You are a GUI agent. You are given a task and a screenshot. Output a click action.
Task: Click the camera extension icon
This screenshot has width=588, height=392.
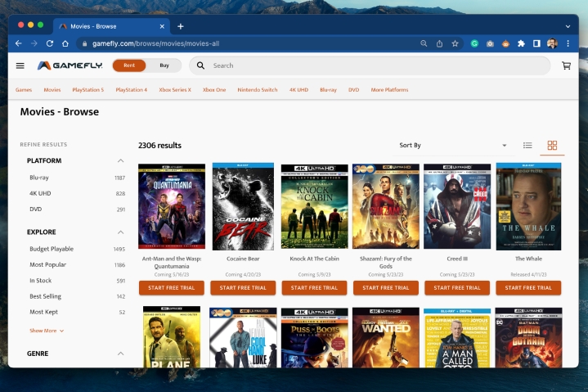[490, 43]
